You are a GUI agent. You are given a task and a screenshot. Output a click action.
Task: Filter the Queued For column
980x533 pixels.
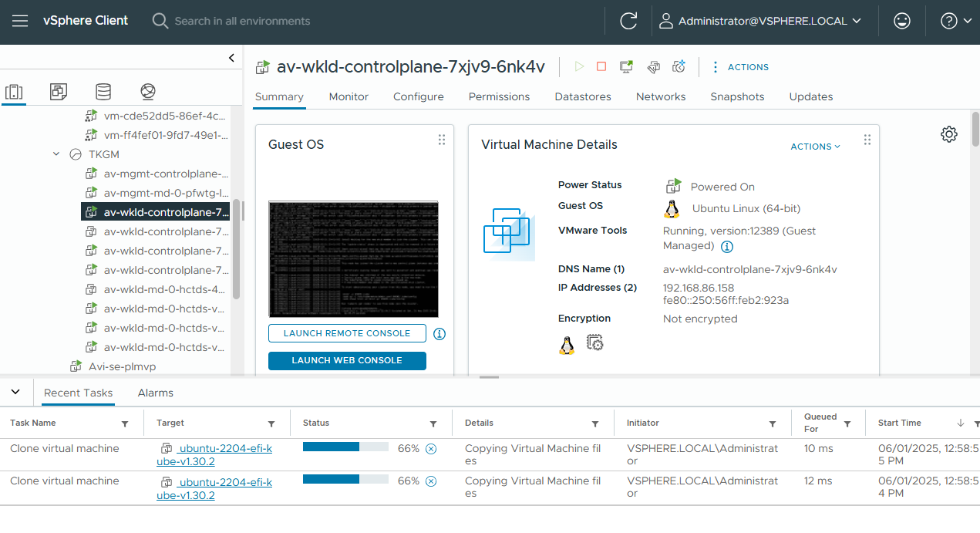pyautogui.click(x=847, y=424)
